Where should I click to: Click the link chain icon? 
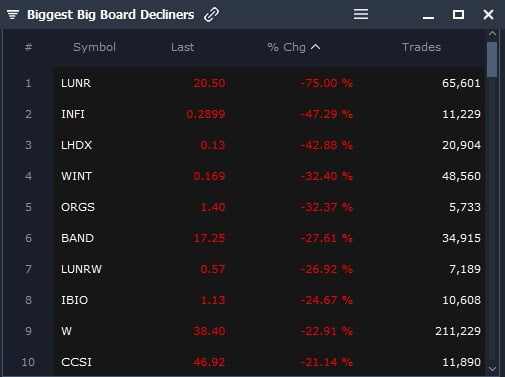click(x=211, y=15)
